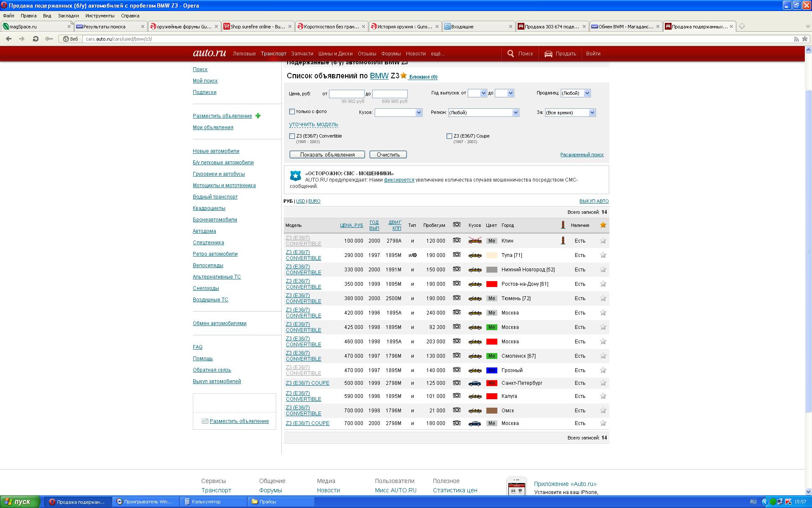Open a new tab with plus icon
This screenshot has height=508, width=812.
[x=742, y=26]
